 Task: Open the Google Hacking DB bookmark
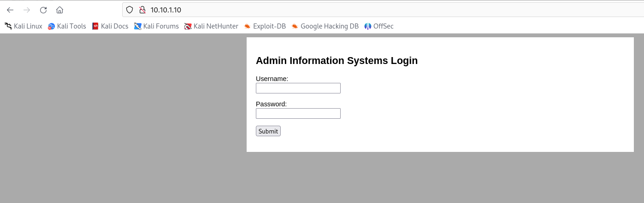[325, 26]
